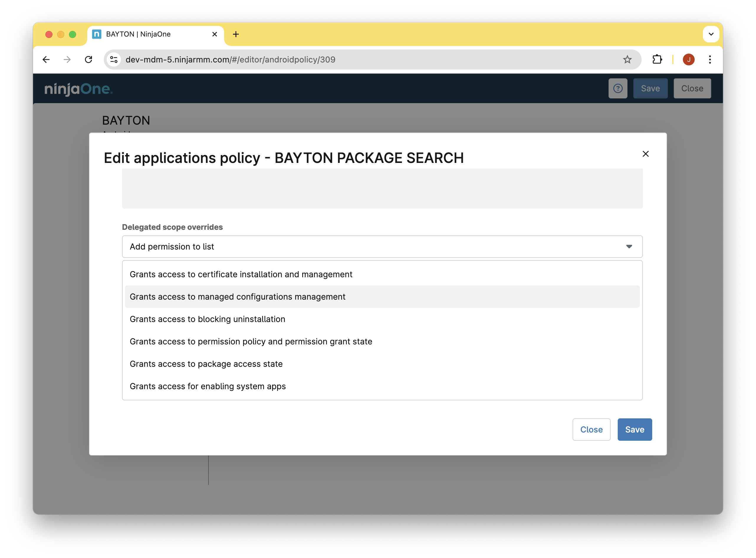Click the browser forward arrow
The width and height of the screenshot is (756, 558).
(67, 60)
